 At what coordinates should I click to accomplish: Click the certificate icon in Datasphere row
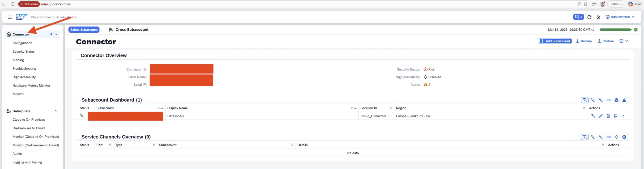tap(616, 116)
